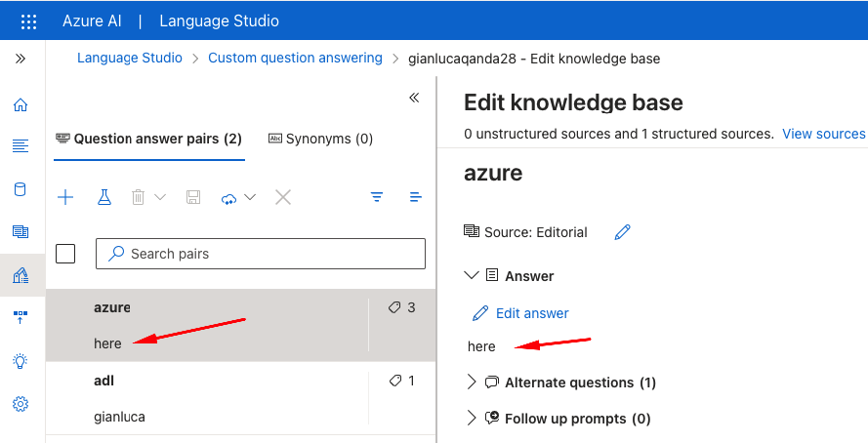Click the tag count 3 on azure pair
Viewport: 868px width, 443px height.
point(402,307)
